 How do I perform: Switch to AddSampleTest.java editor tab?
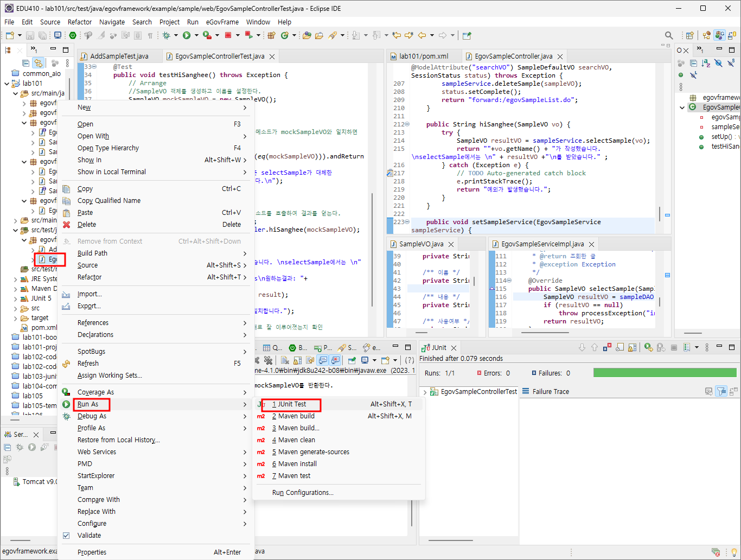(119, 56)
